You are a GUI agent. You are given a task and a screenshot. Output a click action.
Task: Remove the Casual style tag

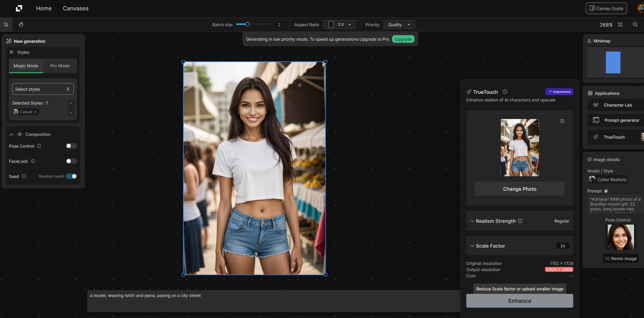click(x=35, y=112)
